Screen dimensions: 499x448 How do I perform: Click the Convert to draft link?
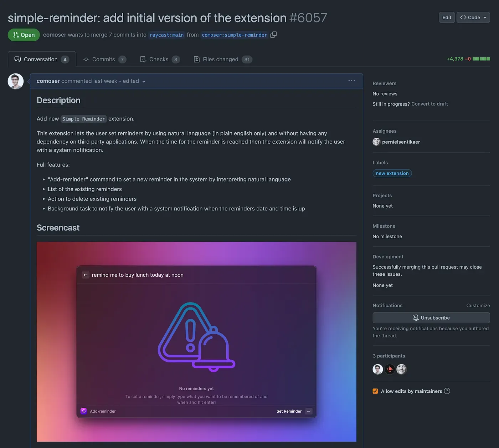pyautogui.click(x=429, y=104)
